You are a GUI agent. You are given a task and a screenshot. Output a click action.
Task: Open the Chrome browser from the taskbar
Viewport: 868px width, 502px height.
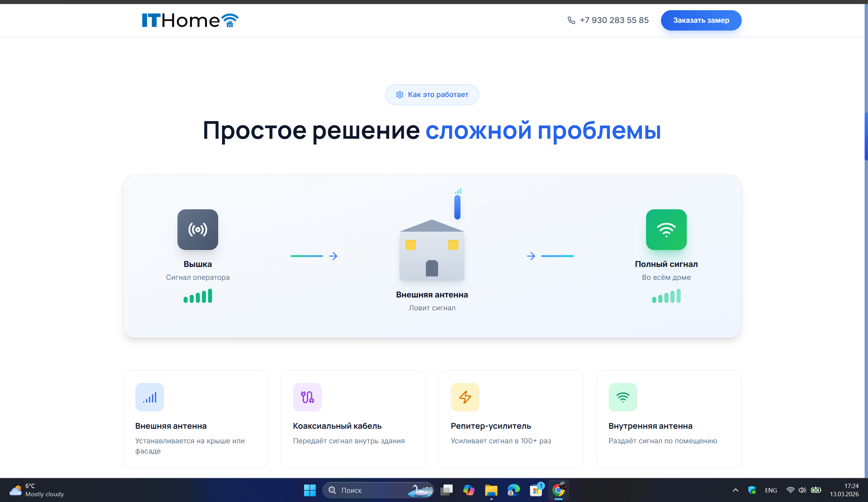[558, 490]
